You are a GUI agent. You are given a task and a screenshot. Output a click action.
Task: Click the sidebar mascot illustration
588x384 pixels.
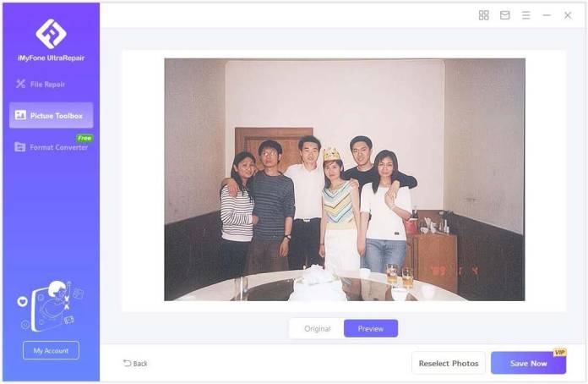(x=51, y=306)
